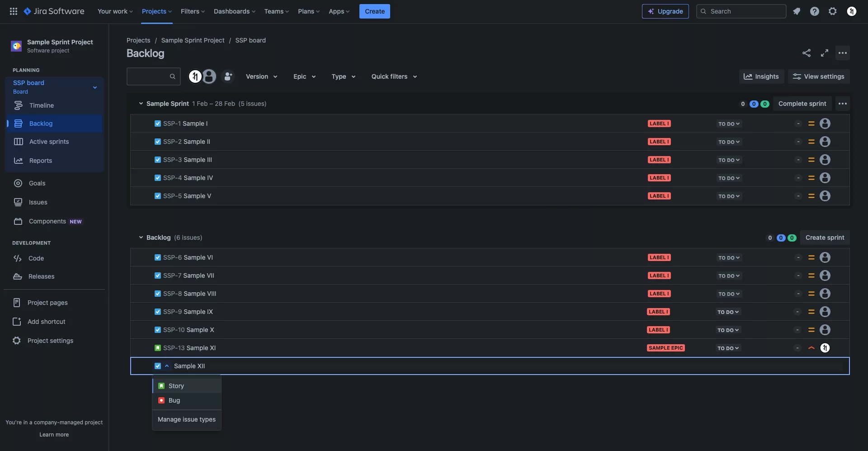This screenshot has height=451, width=868.
Task: Click the add people icon
Action: (228, 76)
